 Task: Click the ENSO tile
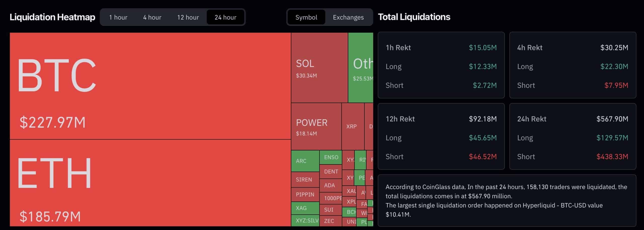tap(331, 157)
